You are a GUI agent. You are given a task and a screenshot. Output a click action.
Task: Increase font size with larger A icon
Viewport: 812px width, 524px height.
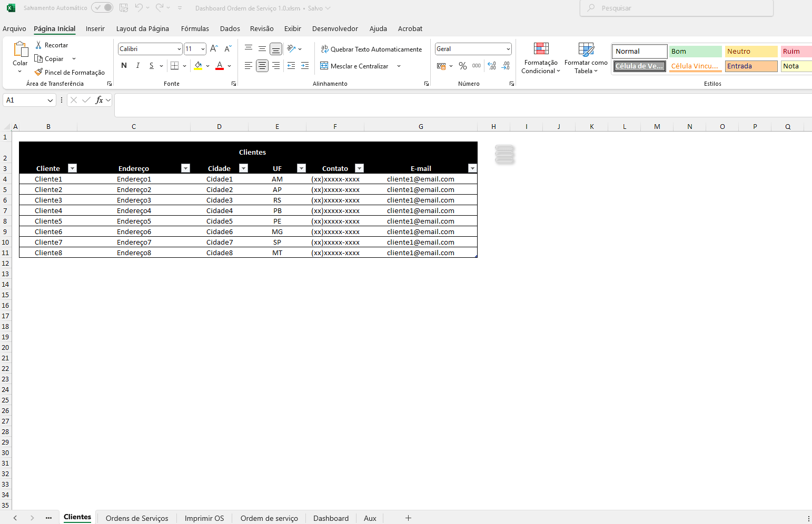point(214,49)
